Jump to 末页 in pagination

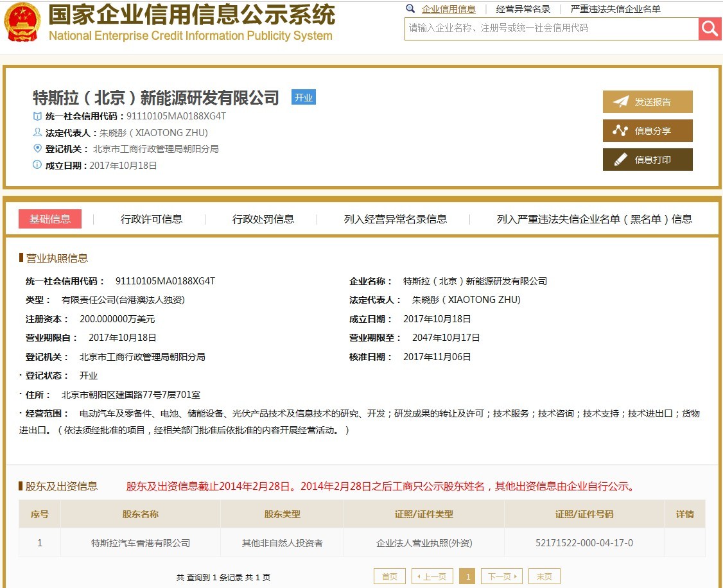point(544,576)
